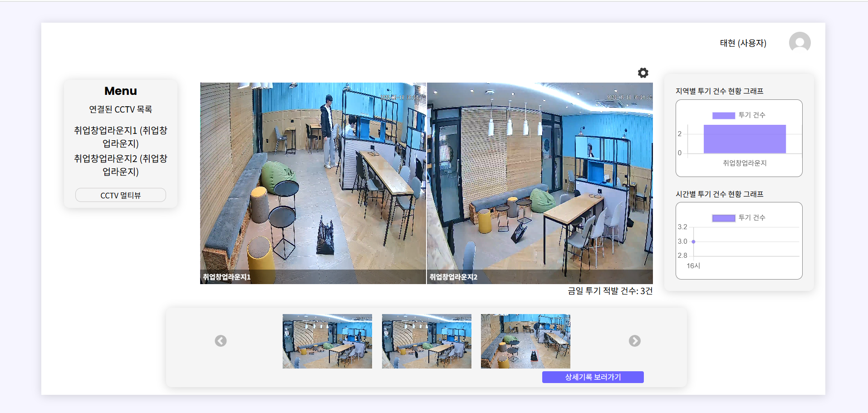868x413 pixels.
Task: Click the CCTV 멀티뷰 button
Action: pos(121,195)
